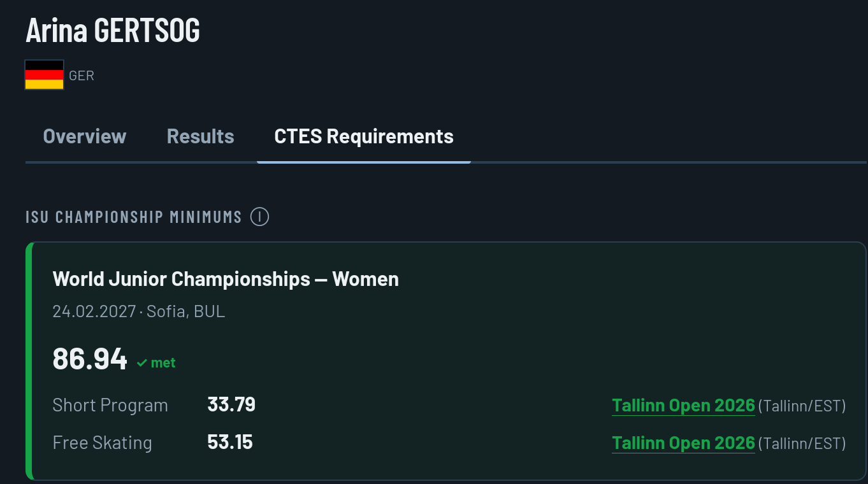Click the green status bar on card edge
This screenshot has width=868, height=484.
29,360
